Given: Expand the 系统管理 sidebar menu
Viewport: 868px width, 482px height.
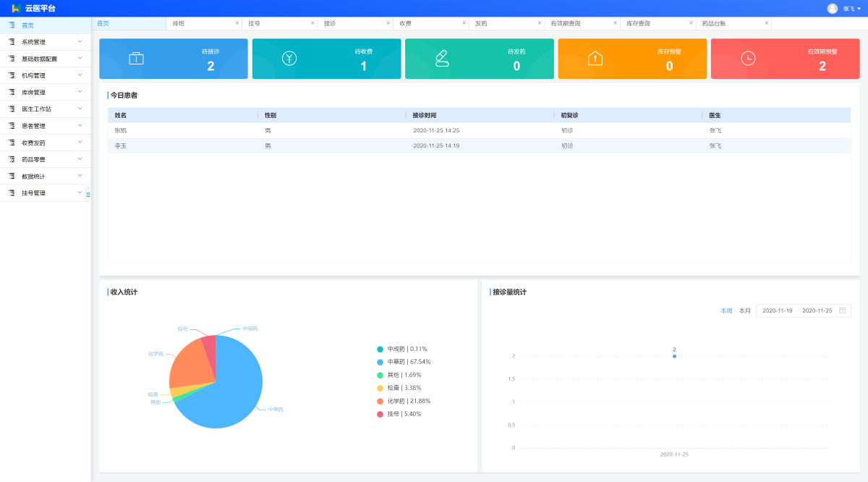Looking at the screenshot, I should pos(45,42).
